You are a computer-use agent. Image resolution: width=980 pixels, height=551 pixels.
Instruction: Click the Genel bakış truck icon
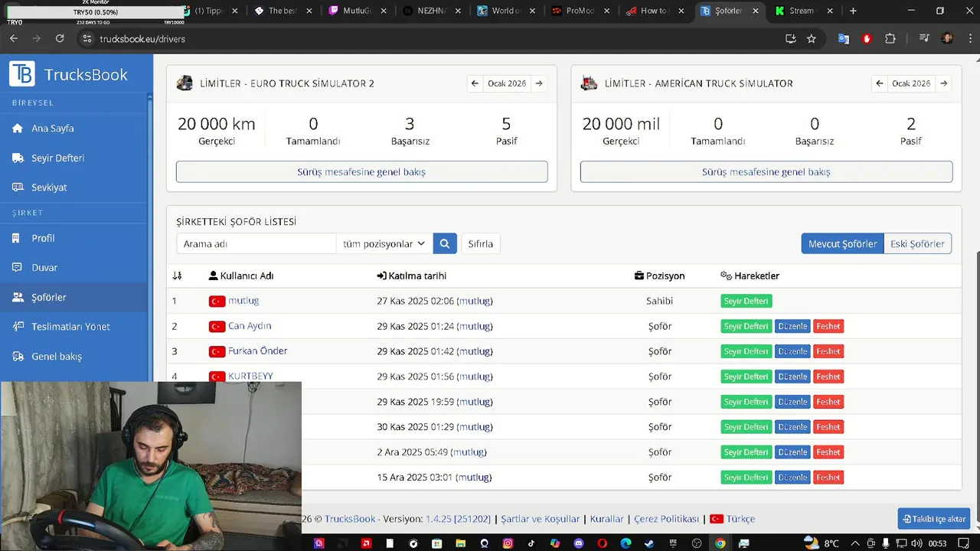click(17, 357)
